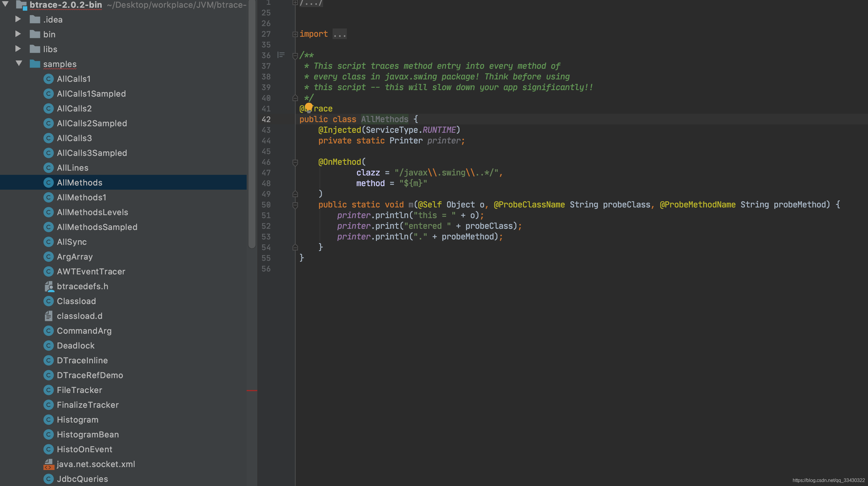Click the bin folder icon
Screen dimensions: 868x486
[x=35, y=34]
